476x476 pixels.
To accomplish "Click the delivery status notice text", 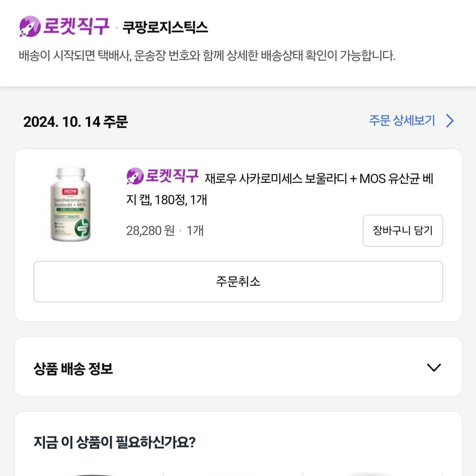I will (x=207, y=56).
